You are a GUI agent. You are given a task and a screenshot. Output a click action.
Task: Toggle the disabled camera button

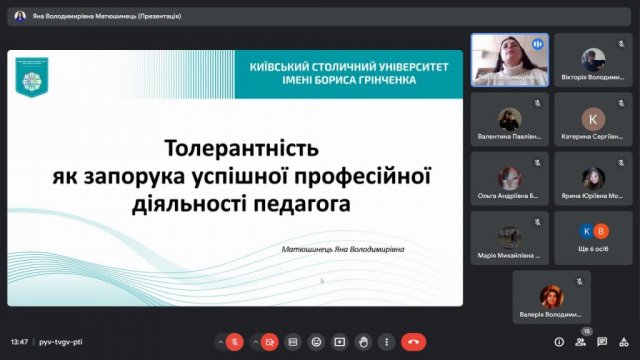click(270, 342)
